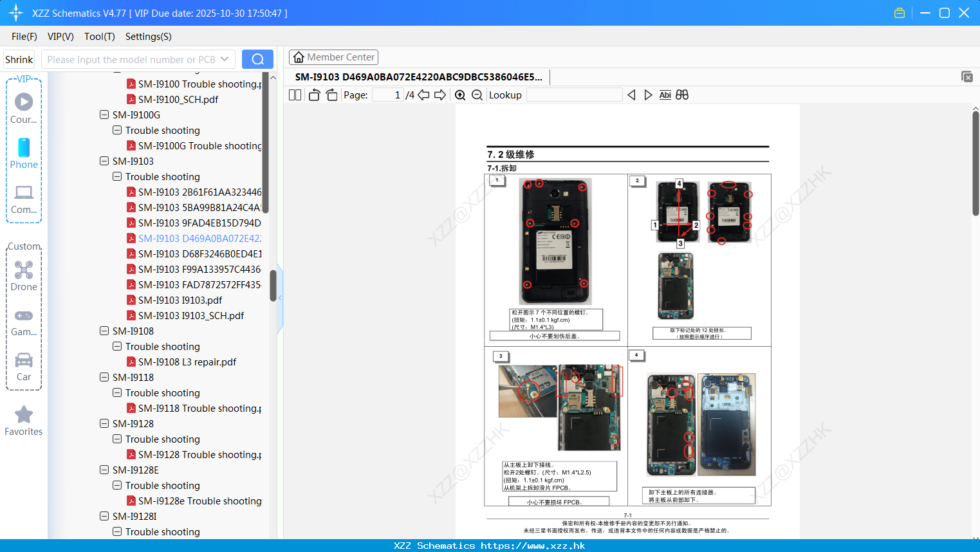
Task: Click the binoculars search icon
Action: (x=682, y=95)
